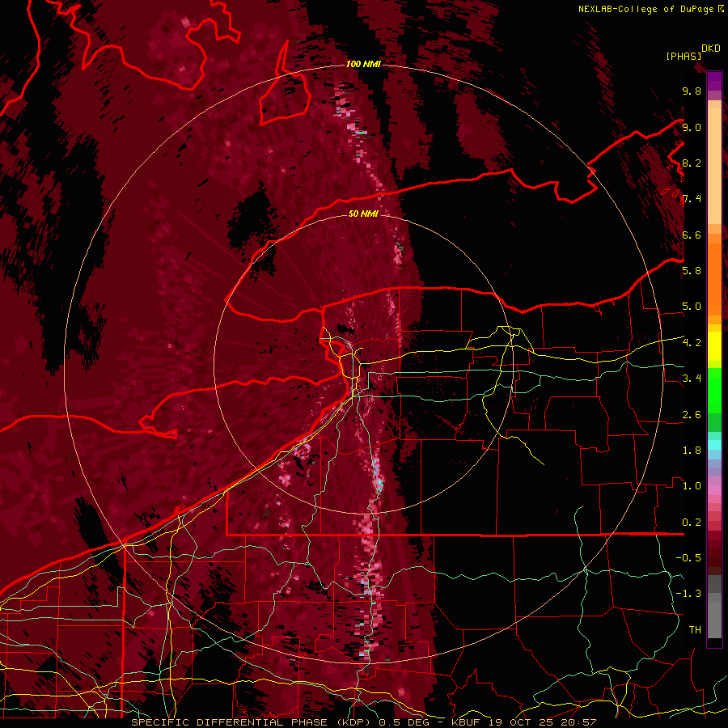Click the -1.3 scale value

click(x=688, y=594)
